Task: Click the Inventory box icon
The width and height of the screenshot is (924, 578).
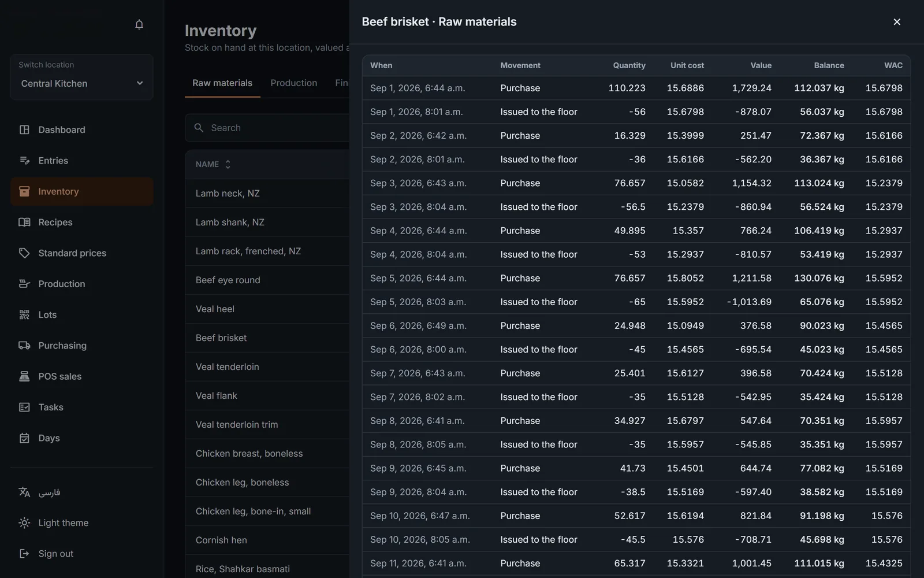Action: pos(24,191)
